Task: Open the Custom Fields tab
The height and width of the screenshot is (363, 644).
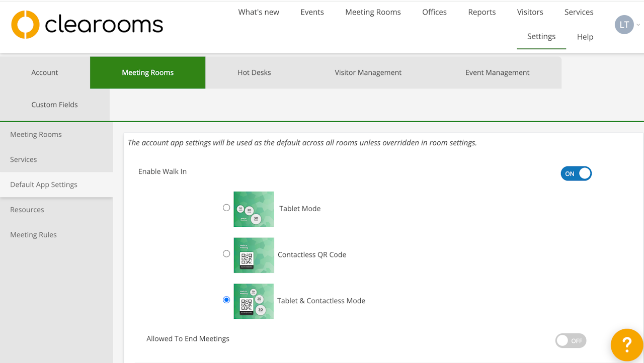Action: point(54,105)
